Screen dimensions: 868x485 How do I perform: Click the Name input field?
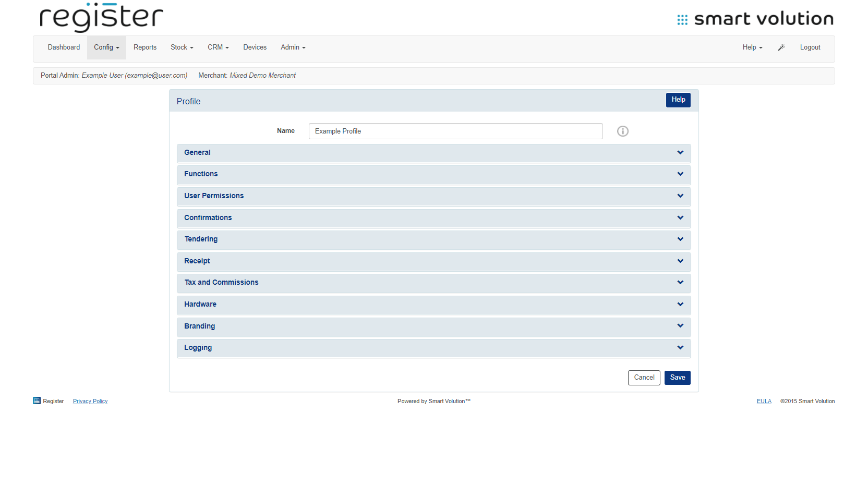[456, 131]
